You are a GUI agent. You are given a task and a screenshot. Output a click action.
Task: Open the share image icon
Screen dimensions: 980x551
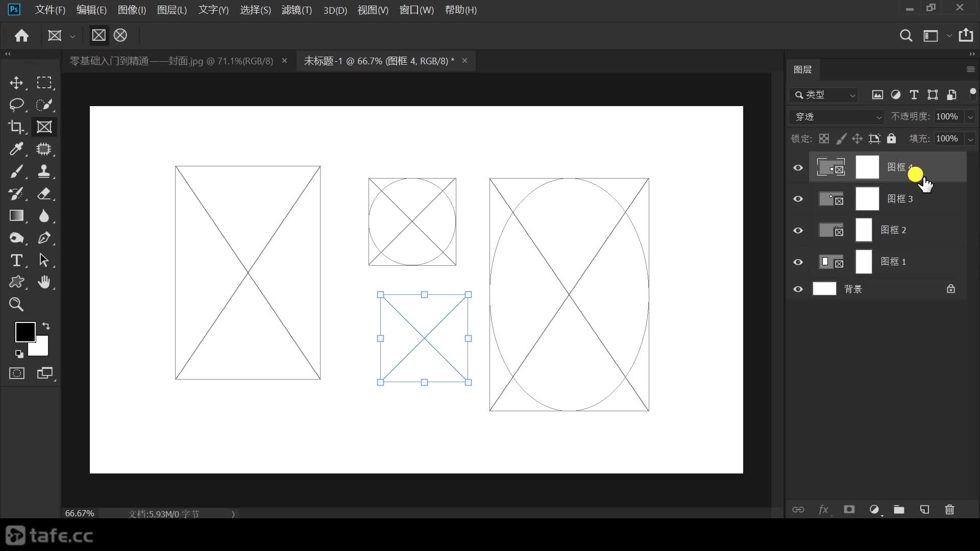965,35
